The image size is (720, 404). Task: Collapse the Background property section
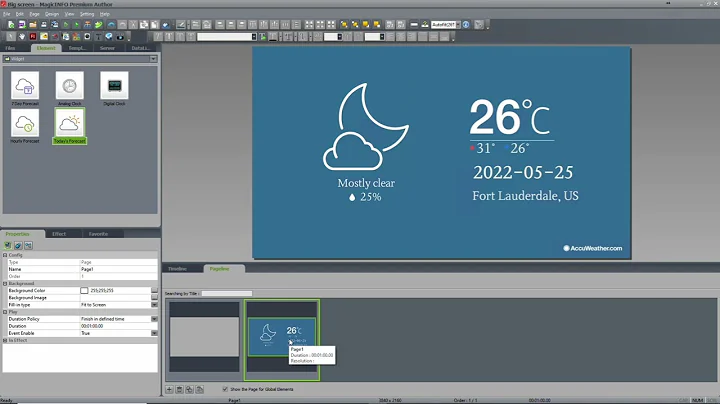[x=5, y=284]
